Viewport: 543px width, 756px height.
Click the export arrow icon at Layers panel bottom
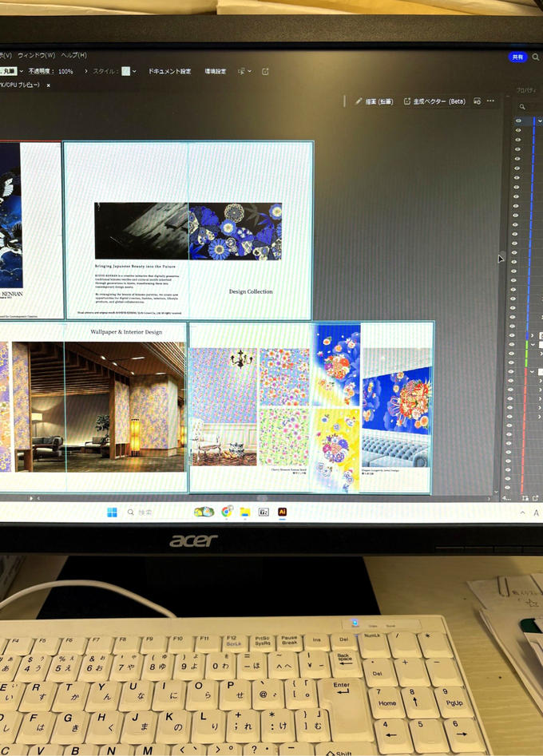coord(535,498)
